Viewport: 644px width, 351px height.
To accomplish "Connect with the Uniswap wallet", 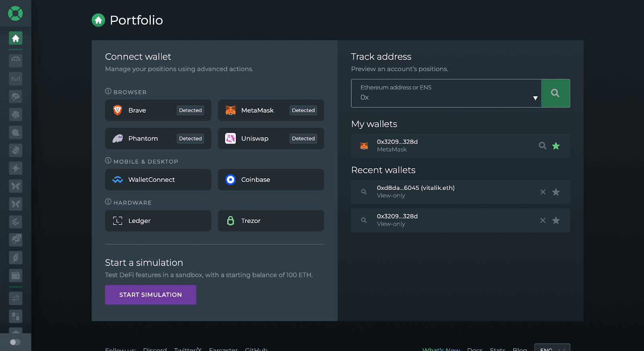I will (x=271, y=138).
